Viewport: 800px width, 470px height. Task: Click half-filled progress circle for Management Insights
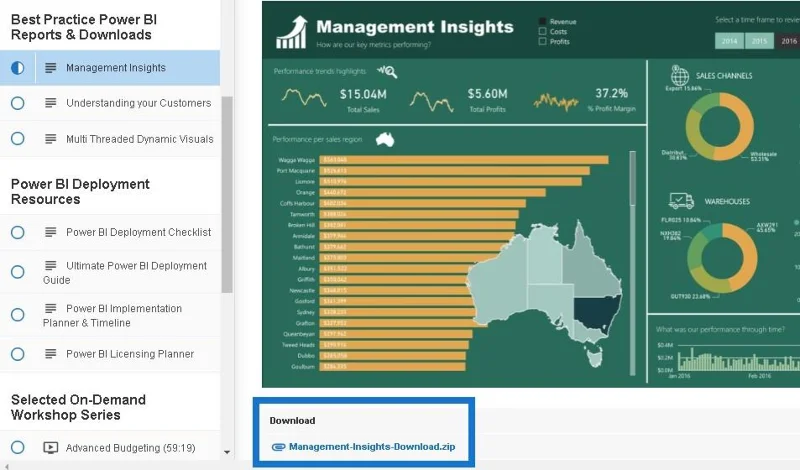click(x=17, y=68)
